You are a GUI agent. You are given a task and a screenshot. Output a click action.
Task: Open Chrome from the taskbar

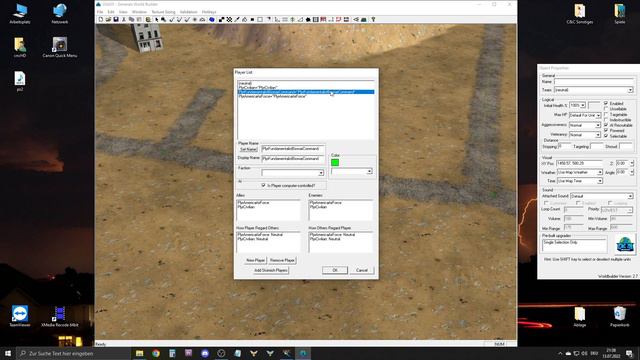pos(156,353)
